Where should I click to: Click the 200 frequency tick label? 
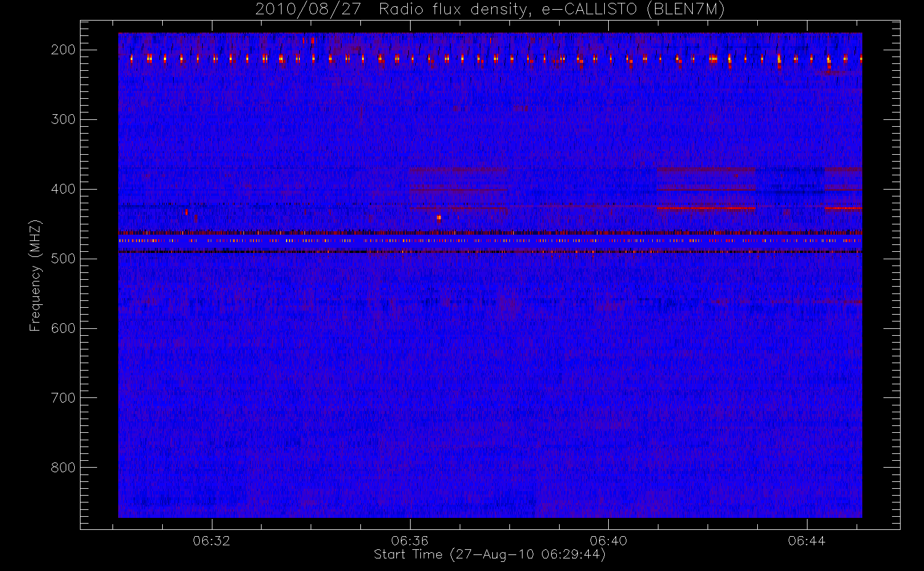[63, 50]
